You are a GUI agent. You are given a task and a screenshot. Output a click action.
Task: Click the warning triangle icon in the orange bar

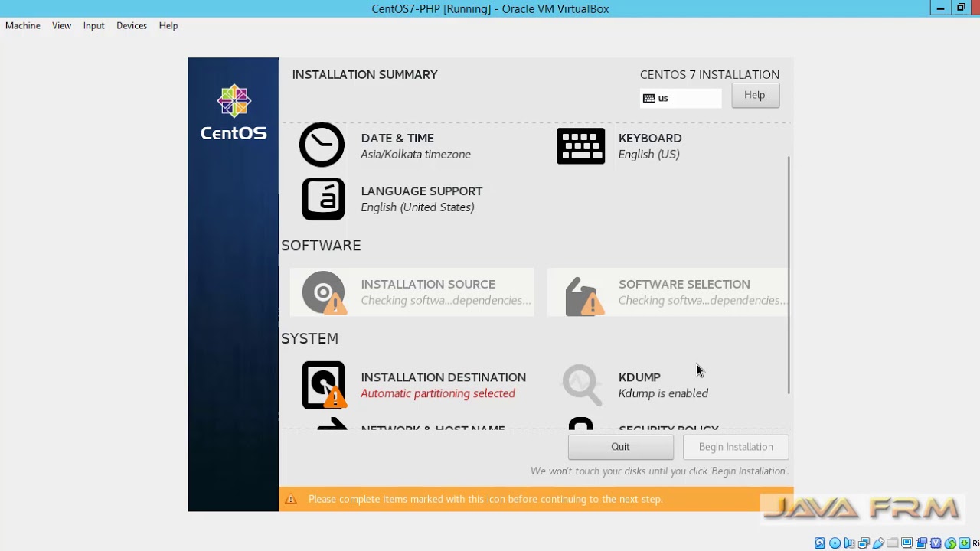[x=290, y=499]
